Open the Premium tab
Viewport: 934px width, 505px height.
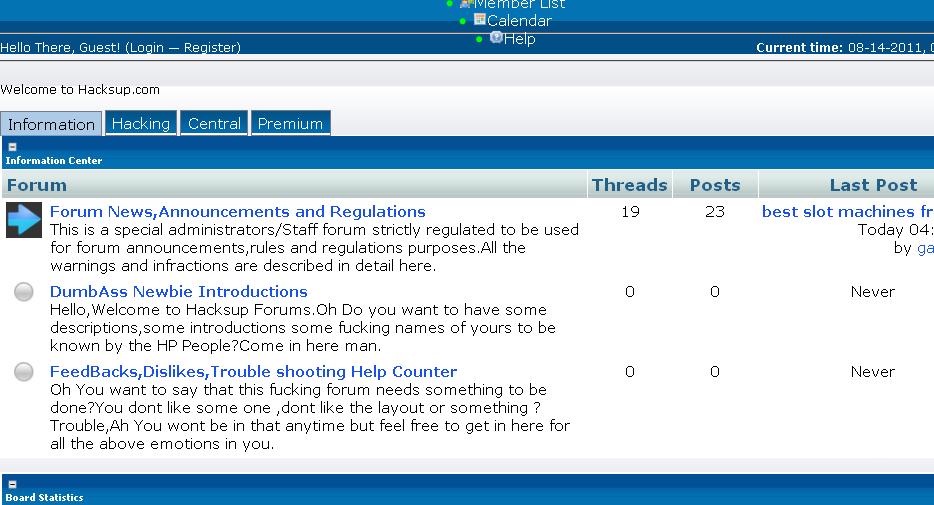pyautogui.click(x=290, y=124)
